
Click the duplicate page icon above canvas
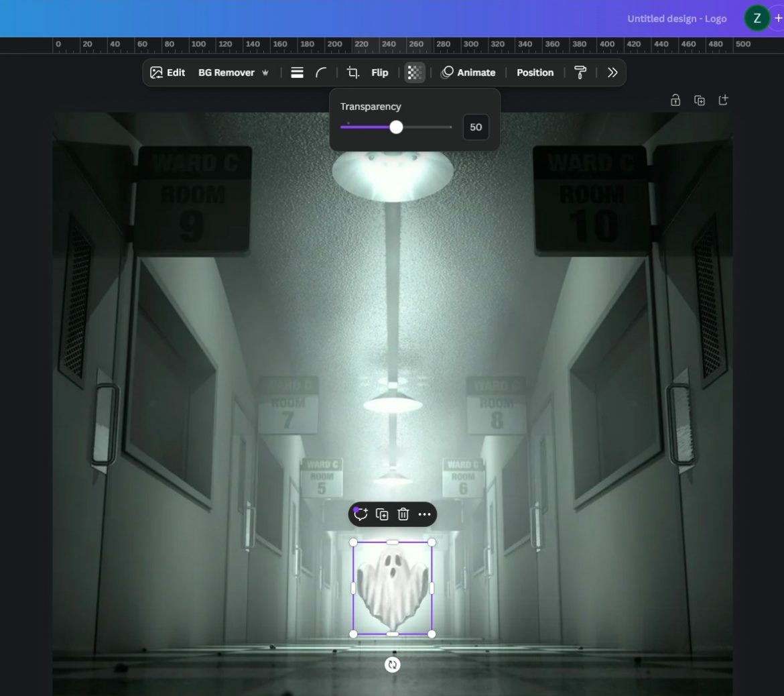(x=700, y=100)
